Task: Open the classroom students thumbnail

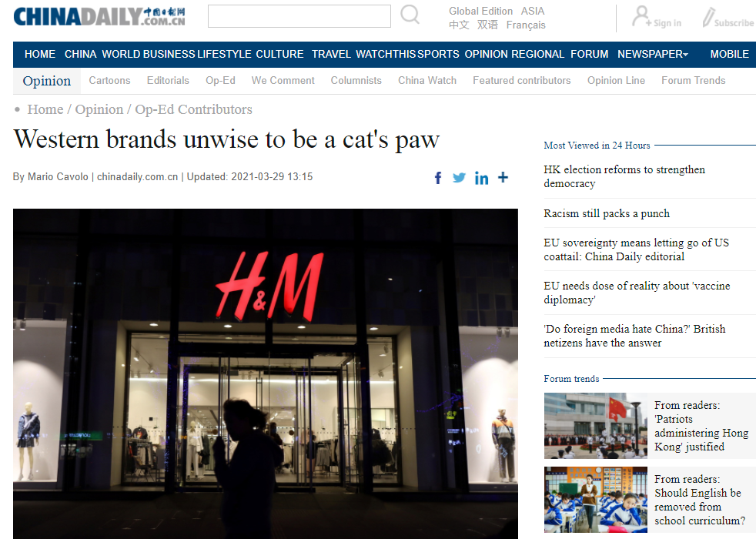Action: 595,500
